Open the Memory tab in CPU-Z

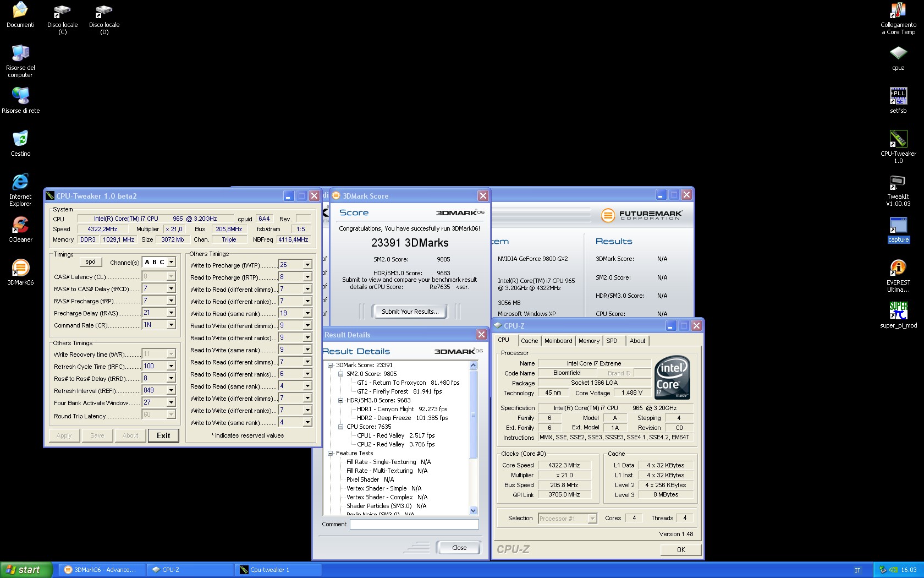589,341
